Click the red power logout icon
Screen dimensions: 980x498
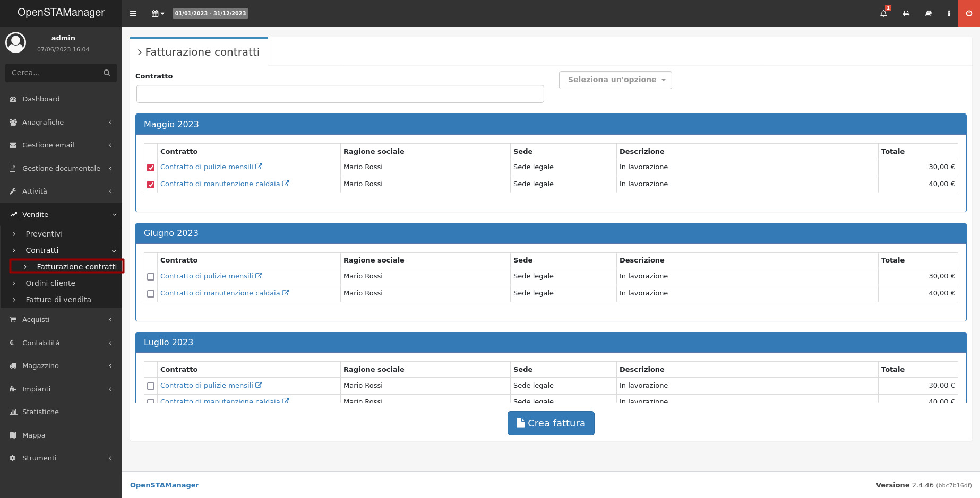(x=969, y=14)
